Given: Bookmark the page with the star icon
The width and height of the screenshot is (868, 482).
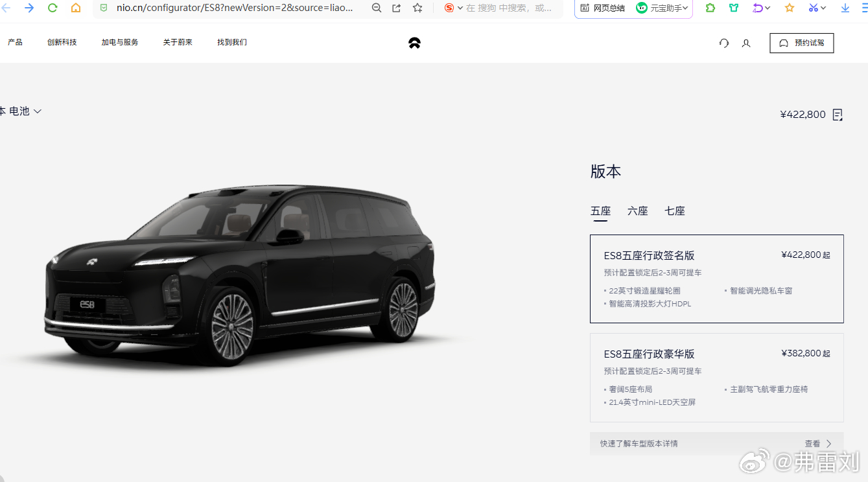Looking at the screenshot, I should tap(417, 8).
